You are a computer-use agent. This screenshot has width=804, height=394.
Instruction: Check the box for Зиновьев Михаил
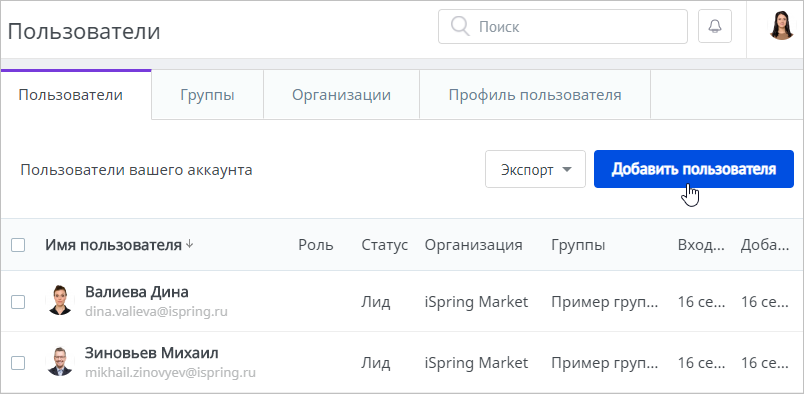pyautogui.click(x=18, y=363)
